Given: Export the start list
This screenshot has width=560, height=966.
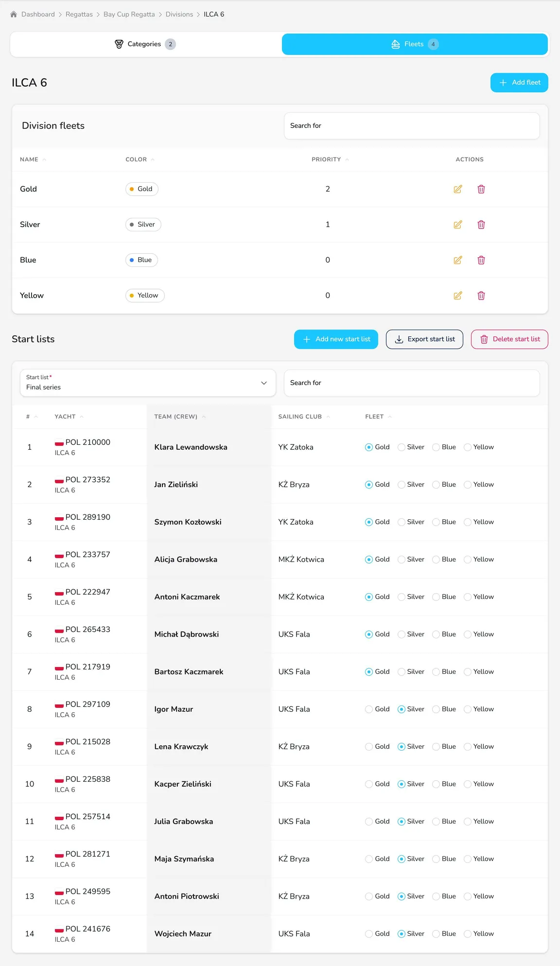Looking at the screenshot, I should 424,339.
